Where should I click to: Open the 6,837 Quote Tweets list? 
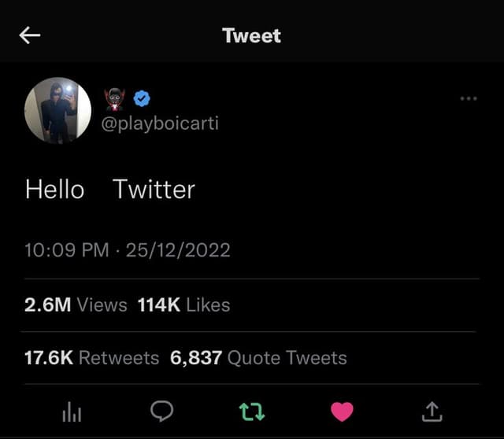coord(258,358)
